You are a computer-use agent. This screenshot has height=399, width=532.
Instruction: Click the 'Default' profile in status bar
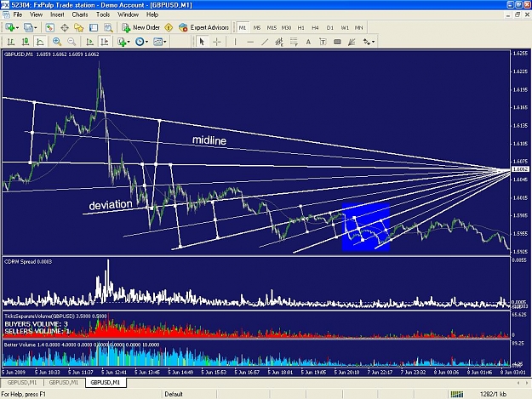click(174, 394)
